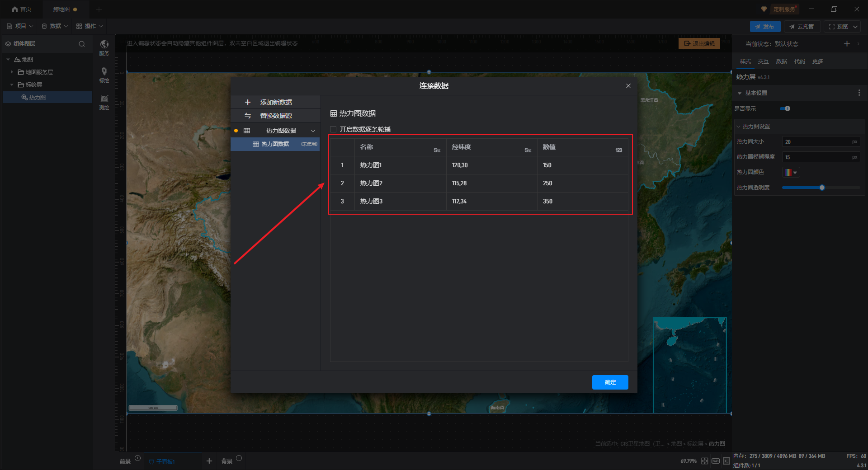Click the 热力图大小 input field
The image size is (868, 470).
[x=816, y=142]
